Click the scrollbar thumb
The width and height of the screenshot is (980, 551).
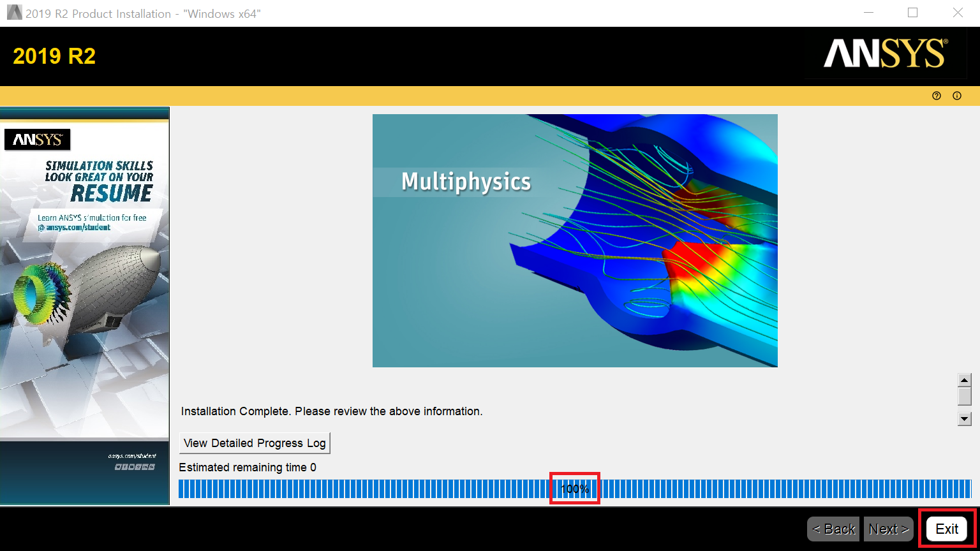point(965,396)
